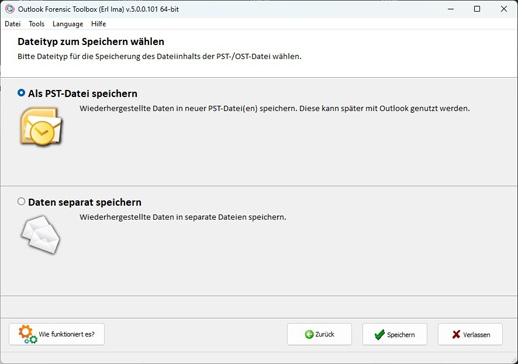Click 'Bitte Dateityp für die Speicherung' instruction text

159,56
